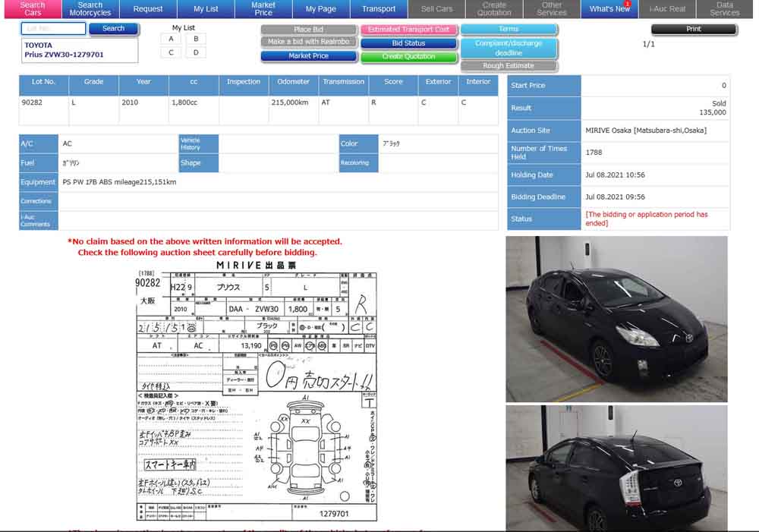Select the bidding period ended status text

pyautogui.click(x=646, y=219)
